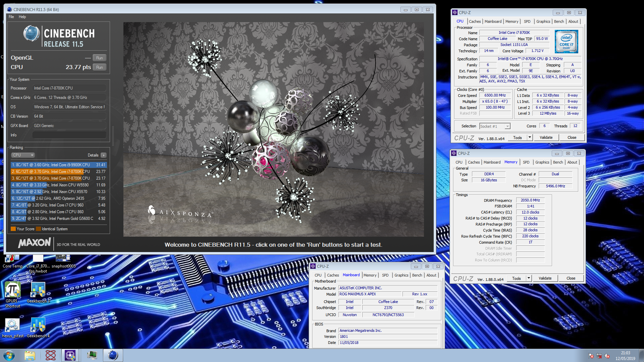The width and height of the screenshot is (644, 362).
Task: Click Cinebench title bar app icon
Action: click(9, 9)
